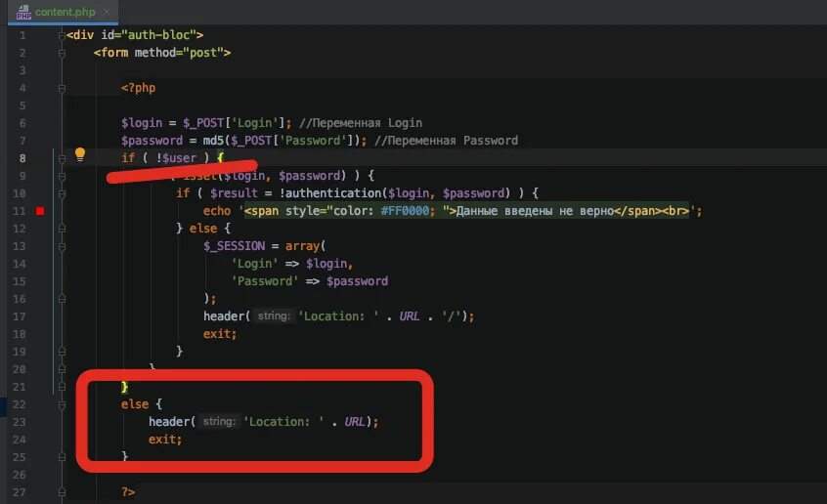The width and height of the screenshot is (827, 504).
Task: Click the Переменная Login comment
Action: tap(361, 123)
